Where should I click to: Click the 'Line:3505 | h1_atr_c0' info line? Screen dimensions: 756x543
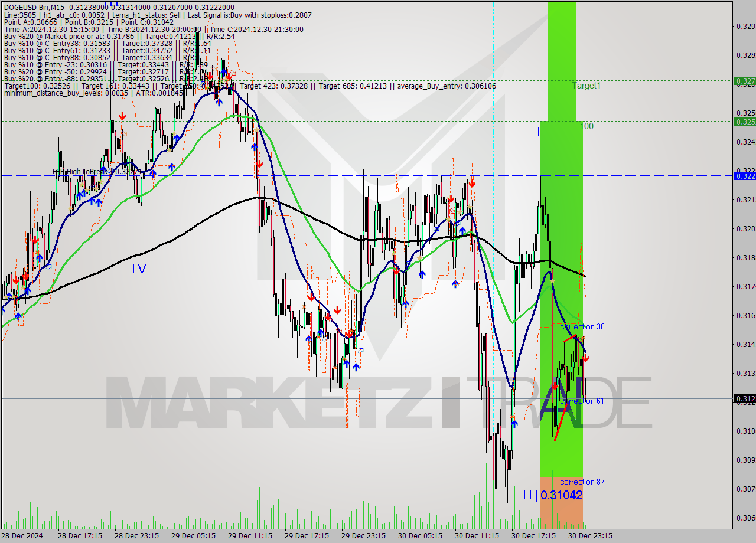click(x=157, y=15)
